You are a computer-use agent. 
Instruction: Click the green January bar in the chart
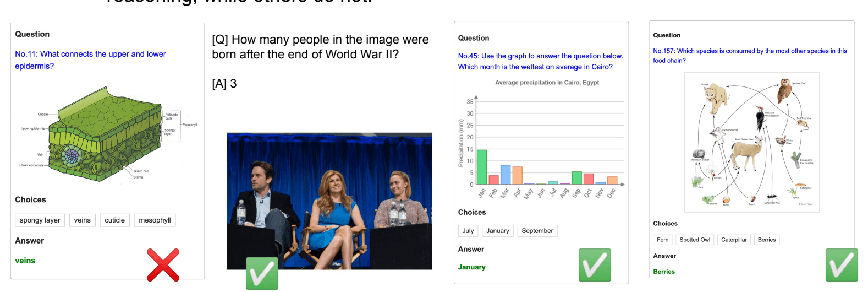point(481,167)
